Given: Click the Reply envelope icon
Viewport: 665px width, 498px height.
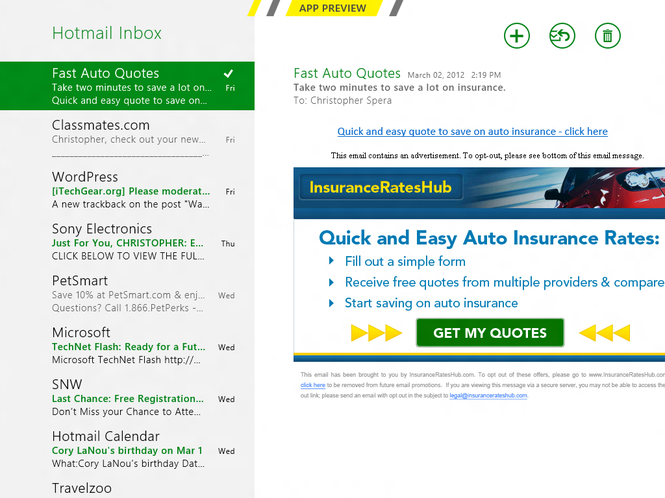Looking at the screenshot, I should 562,36.
